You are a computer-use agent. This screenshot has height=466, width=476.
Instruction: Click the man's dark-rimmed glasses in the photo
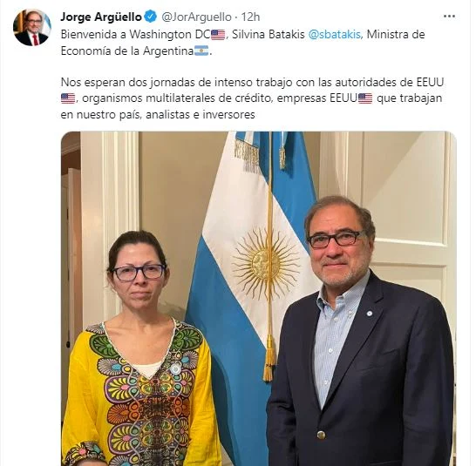click(x=335, y=238)
